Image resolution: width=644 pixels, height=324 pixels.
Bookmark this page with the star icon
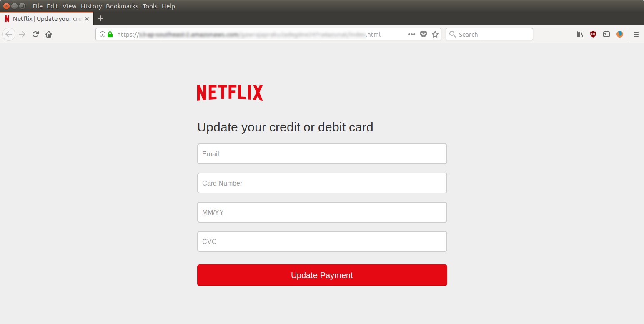point(435,34)
